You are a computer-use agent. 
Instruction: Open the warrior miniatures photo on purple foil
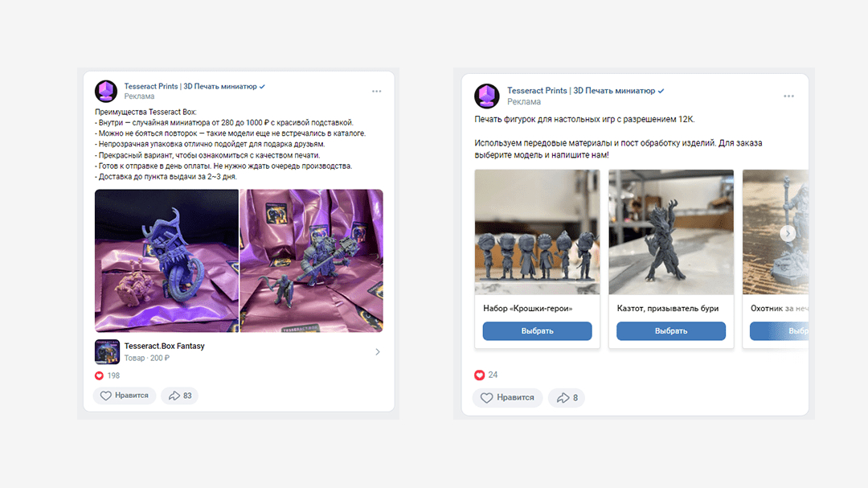coord(312,261)
